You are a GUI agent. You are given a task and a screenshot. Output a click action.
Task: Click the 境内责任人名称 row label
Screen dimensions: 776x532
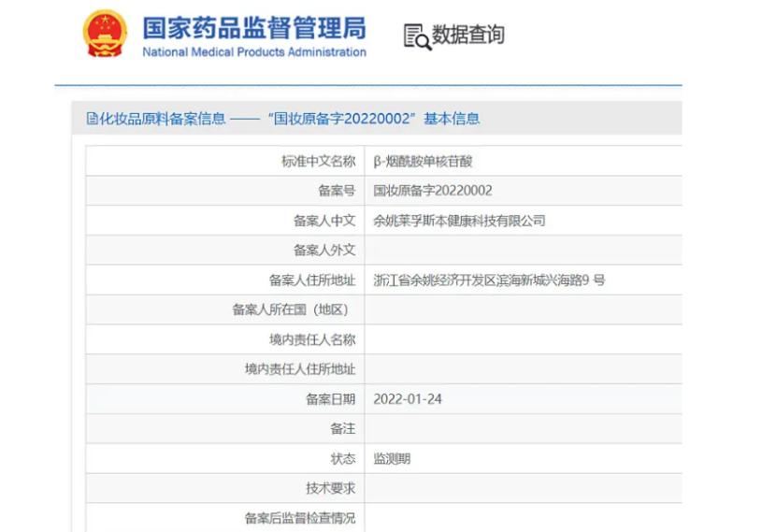coord(311,339)
